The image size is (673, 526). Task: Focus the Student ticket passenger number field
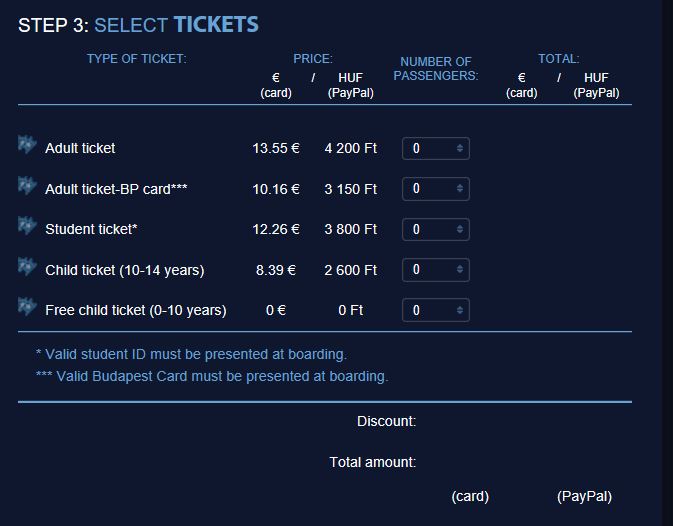point(436,229)
